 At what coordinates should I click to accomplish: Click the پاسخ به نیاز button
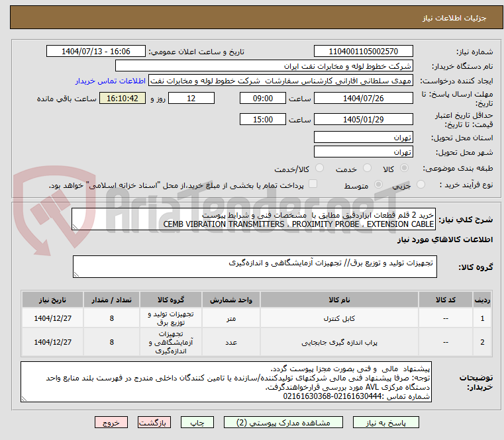[385, 423]
